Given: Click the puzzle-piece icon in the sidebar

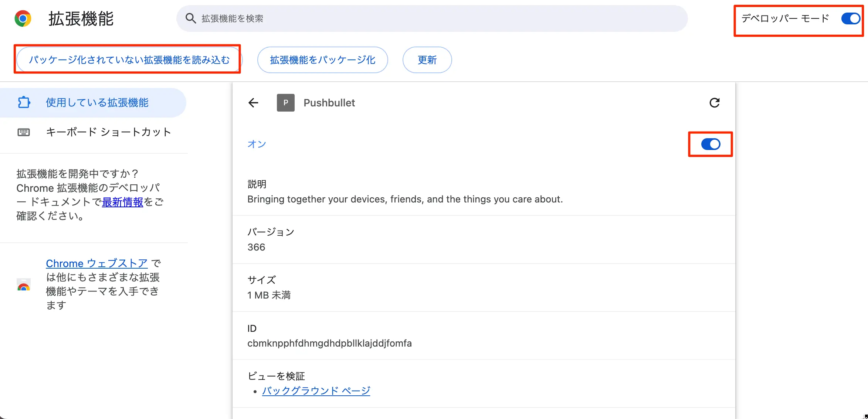Looking at the screenshot, I should coord(24,102).
